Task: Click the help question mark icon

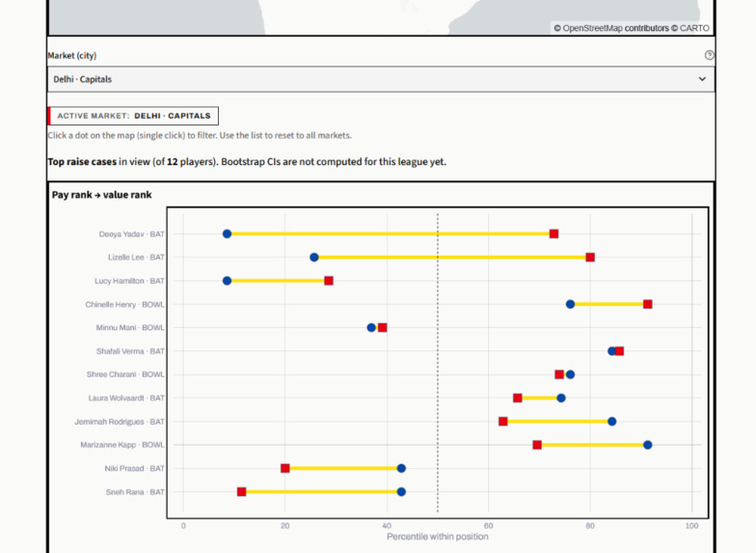Action: click(x=709, y=55)
